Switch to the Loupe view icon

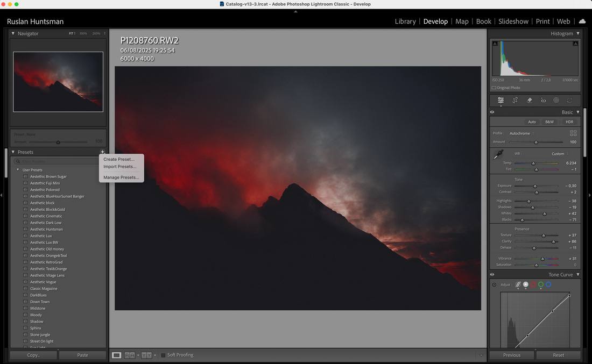click(116, 355)
